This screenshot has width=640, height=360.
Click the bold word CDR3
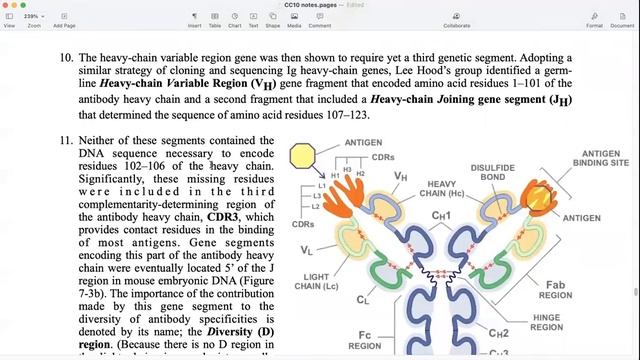pos(222,217)
